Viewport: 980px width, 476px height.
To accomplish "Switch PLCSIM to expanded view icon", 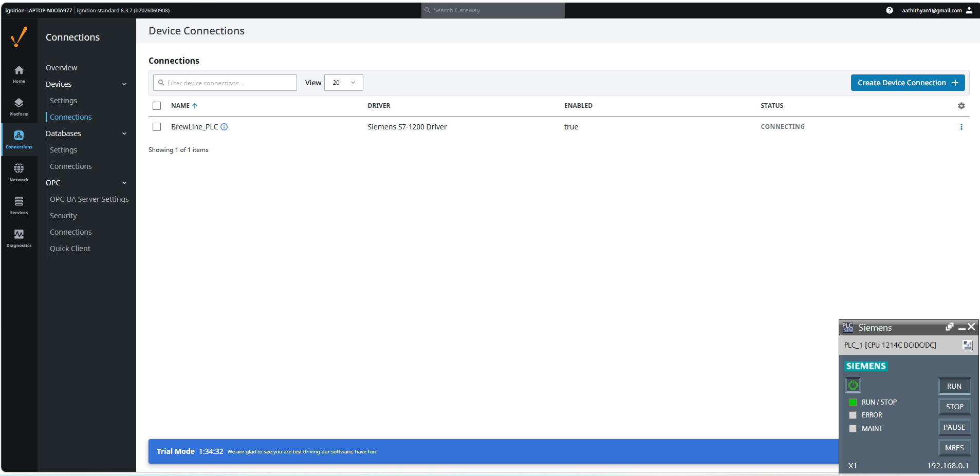I will coord(949,327).
